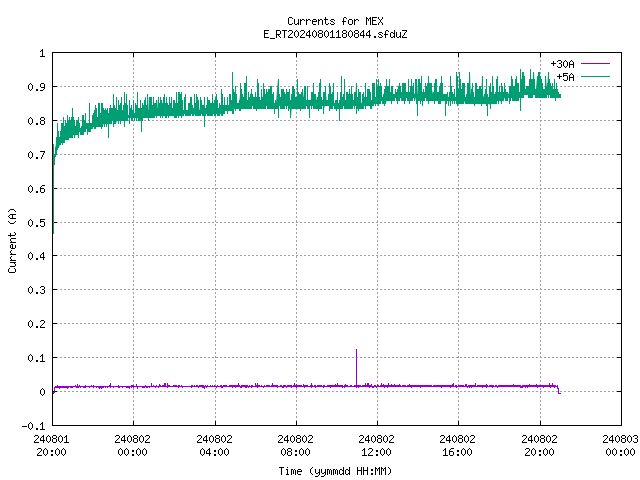Click the green +5A legend line sample

point(595,77)
